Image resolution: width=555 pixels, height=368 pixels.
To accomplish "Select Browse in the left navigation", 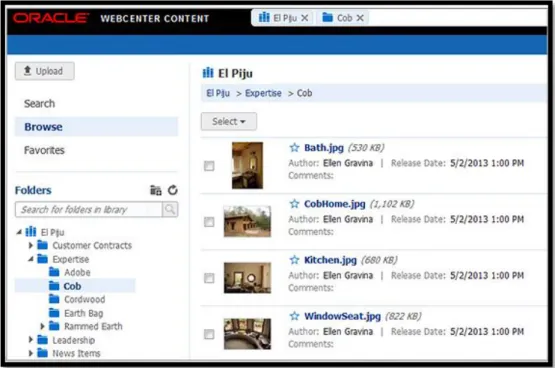I will point(96,127).
